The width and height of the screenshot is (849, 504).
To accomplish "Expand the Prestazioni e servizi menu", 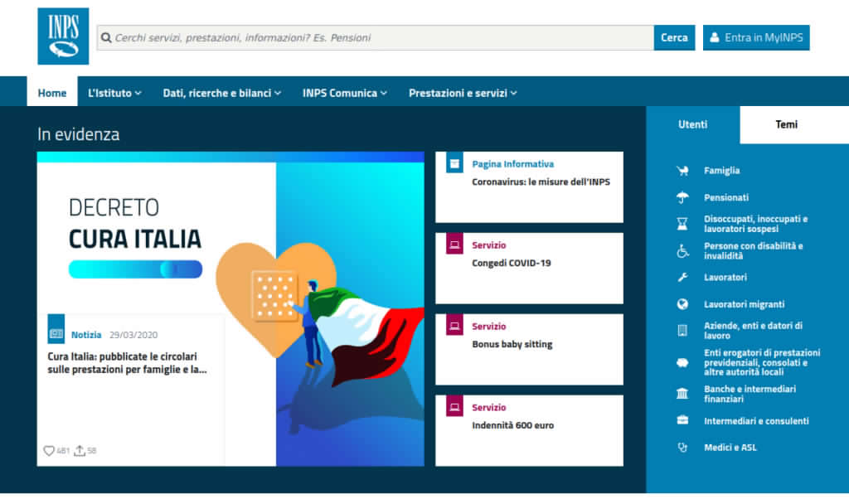I will [x=463, y=93].
